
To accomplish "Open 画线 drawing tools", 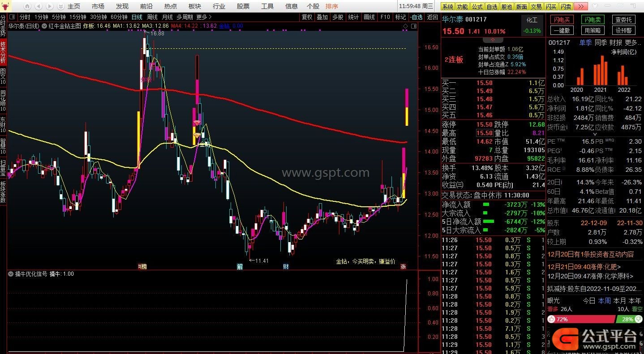I will pyautogui.click(x=369, y=17).
